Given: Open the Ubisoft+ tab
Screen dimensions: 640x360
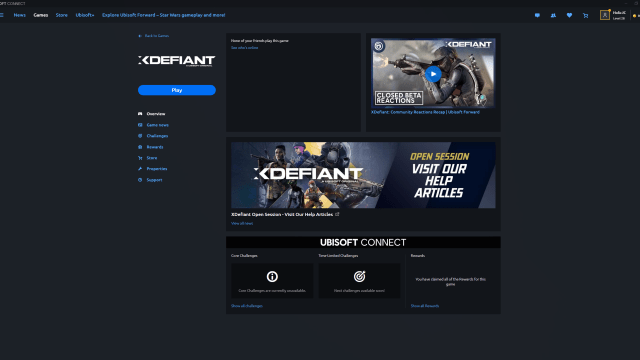Looking at the screenshot, I should [x=85, y=15].
